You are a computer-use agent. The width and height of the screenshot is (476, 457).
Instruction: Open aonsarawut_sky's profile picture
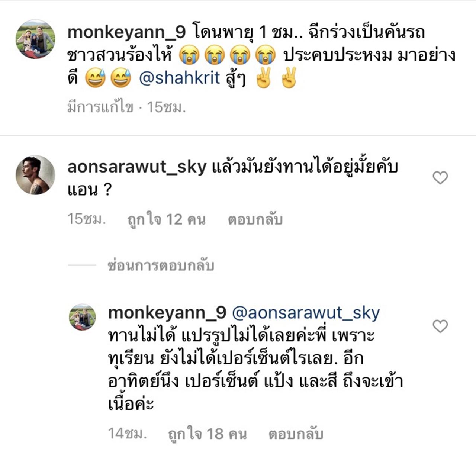[35, 175]
